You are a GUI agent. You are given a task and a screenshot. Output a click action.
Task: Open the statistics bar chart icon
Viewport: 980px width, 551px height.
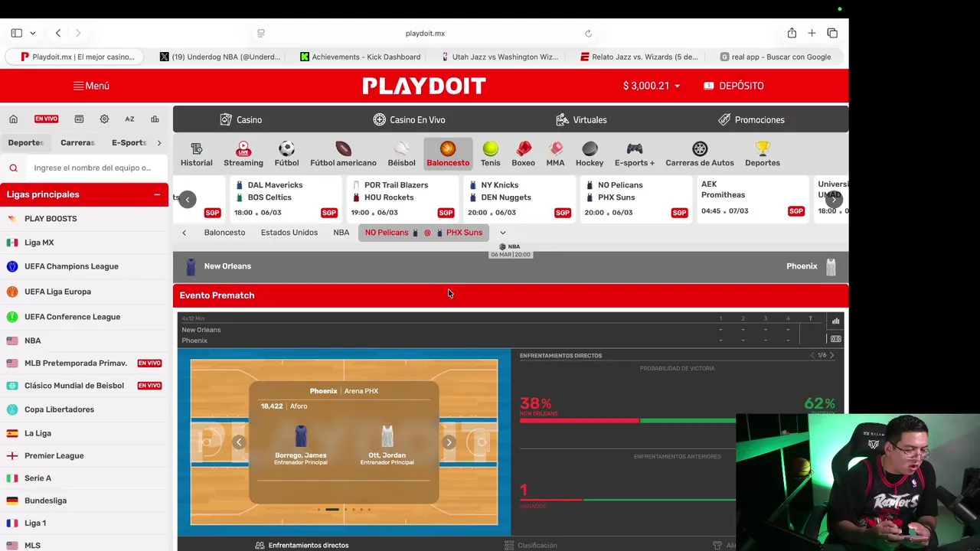point(155,119)
